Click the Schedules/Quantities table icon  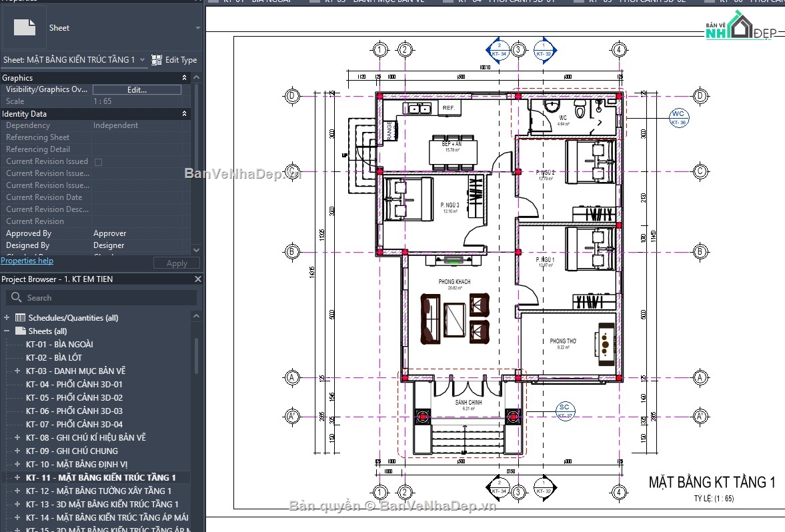click(20, 317)
